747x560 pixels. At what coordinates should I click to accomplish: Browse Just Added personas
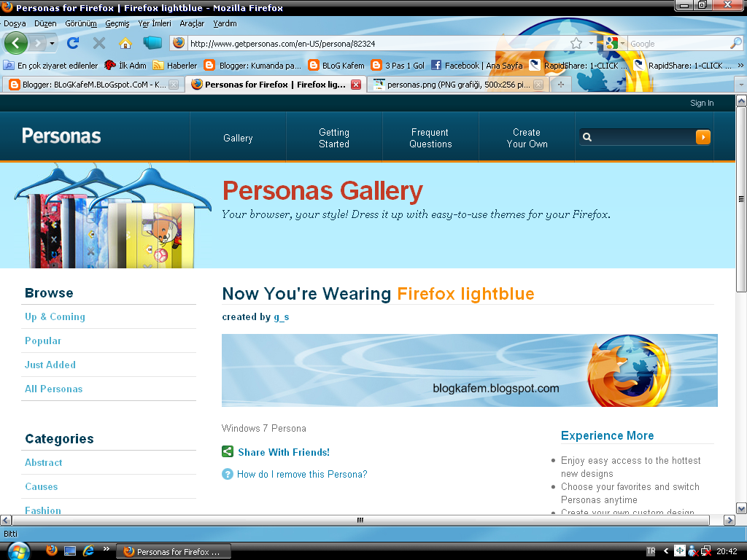coord(50,365)
